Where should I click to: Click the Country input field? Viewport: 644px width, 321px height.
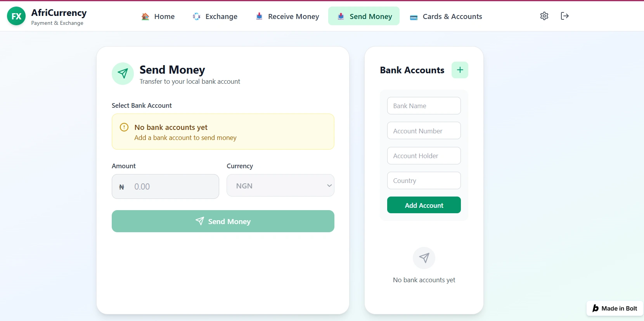click(424, 181)
